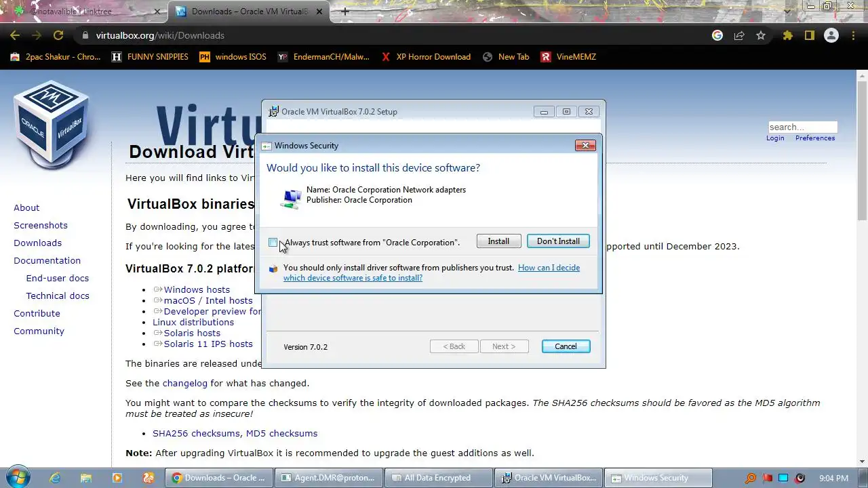Open the changelog link
Screen dimensions: 868x488
184,383
